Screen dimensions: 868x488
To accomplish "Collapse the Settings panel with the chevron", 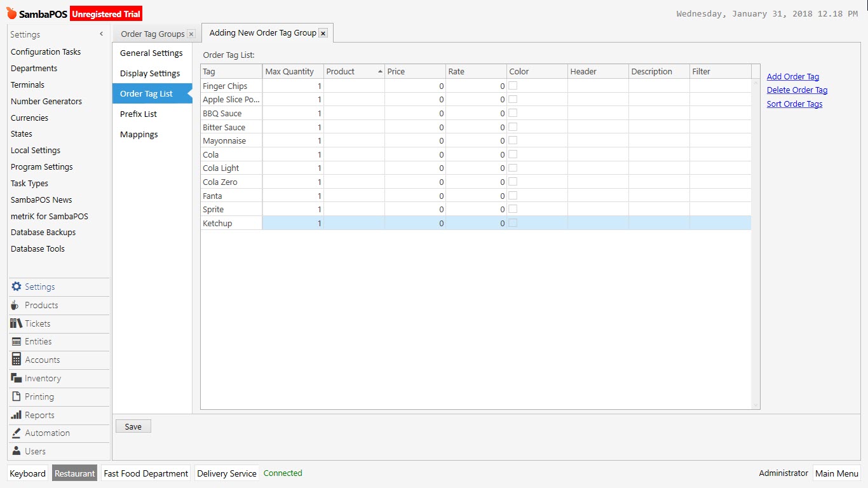I will [x=100, y=34].
